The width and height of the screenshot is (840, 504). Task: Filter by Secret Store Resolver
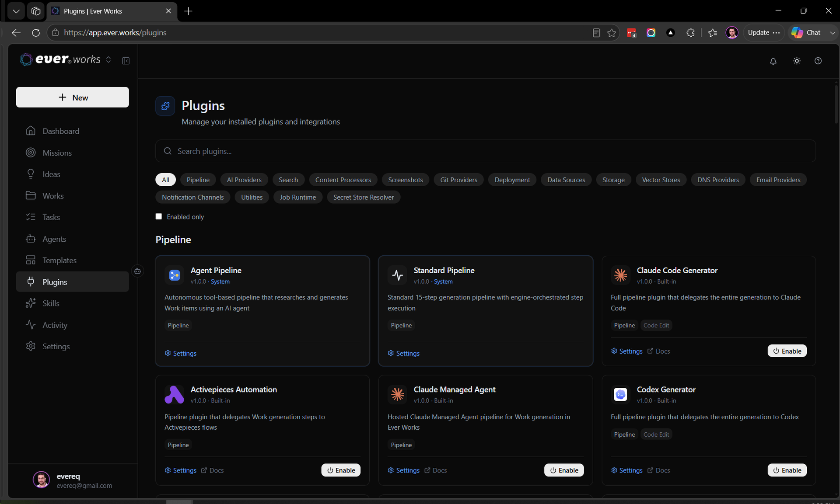coord(364,197)
